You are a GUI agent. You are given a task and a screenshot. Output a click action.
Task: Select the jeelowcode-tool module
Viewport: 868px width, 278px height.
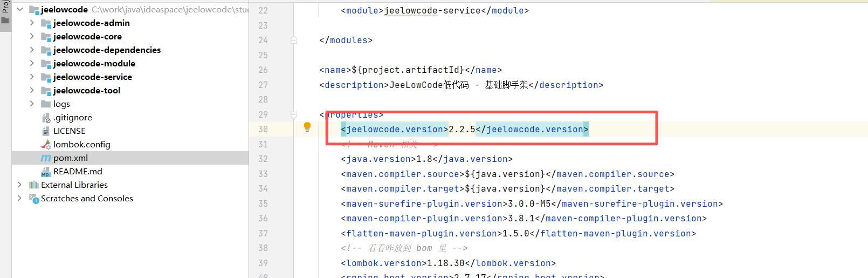(86, 91)
